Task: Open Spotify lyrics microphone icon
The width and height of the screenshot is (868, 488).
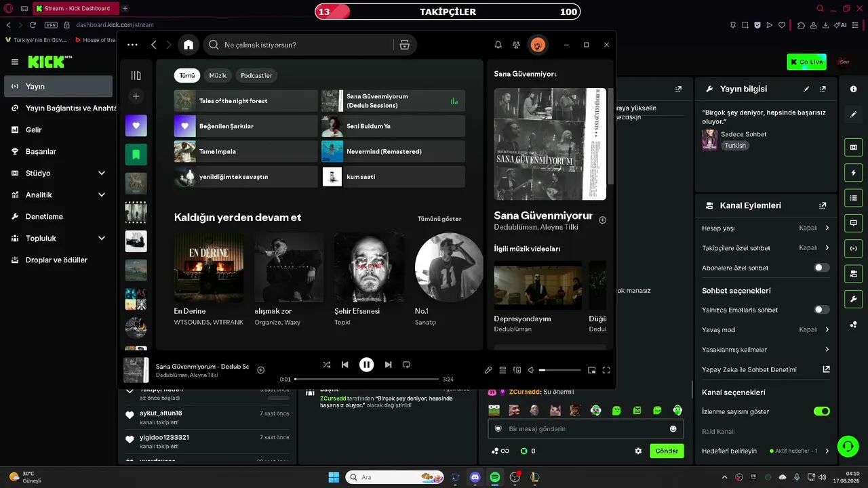Action: 488,370
